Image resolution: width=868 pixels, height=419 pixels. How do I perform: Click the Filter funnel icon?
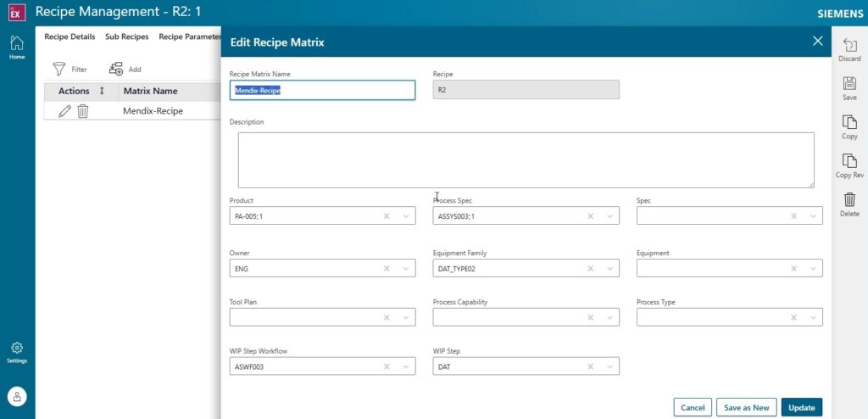coord(60,70)
